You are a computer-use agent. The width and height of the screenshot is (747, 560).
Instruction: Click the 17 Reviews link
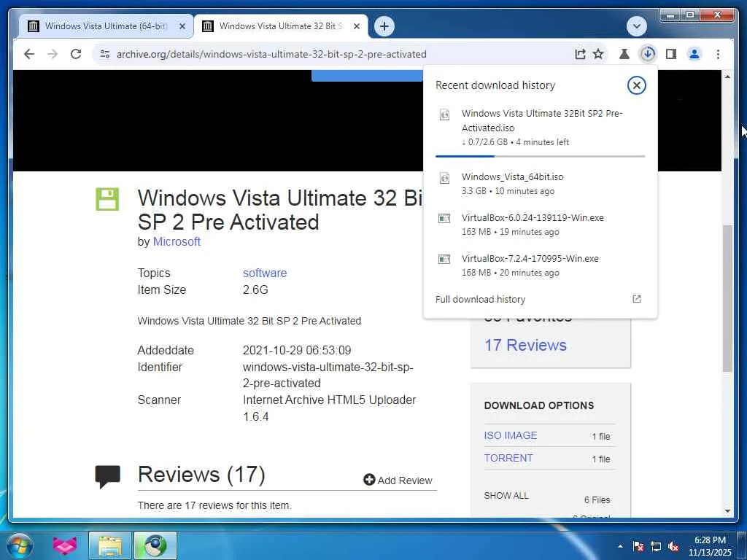tap(525, 345)
